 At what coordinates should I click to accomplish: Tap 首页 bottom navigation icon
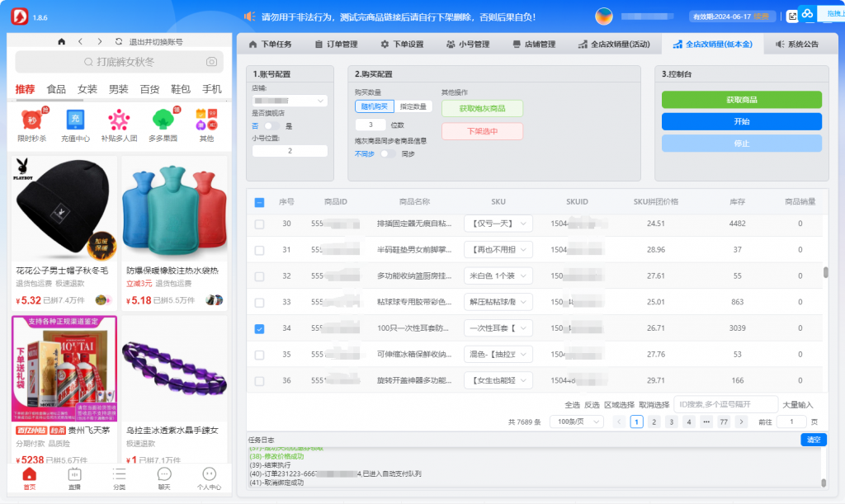click(x=30, y=474)
